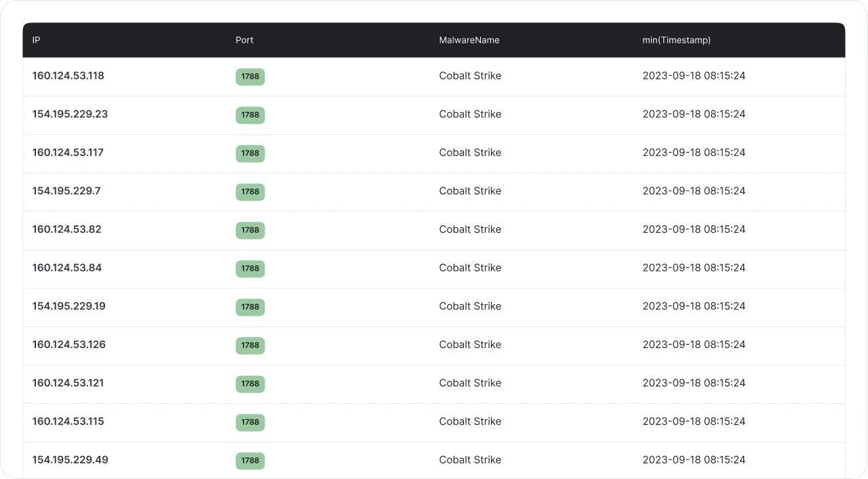The image size is (868, 479).
Task: Click the Port column header
Action: point(244,40)
